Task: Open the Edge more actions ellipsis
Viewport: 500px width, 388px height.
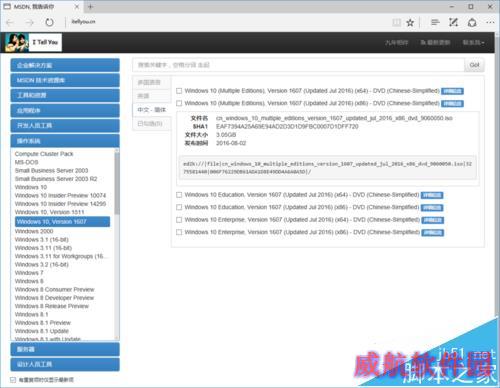Action: pyautogui.click(x=490, y=22)
